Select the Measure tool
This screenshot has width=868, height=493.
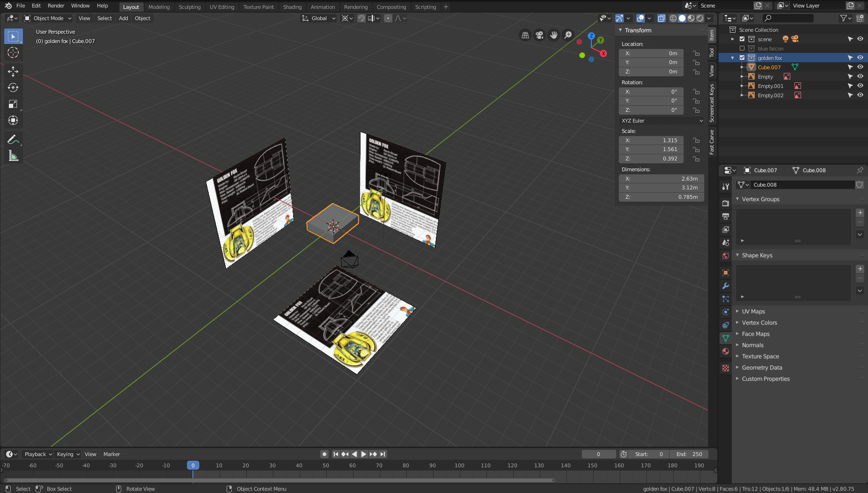click(x=13, y=156)
